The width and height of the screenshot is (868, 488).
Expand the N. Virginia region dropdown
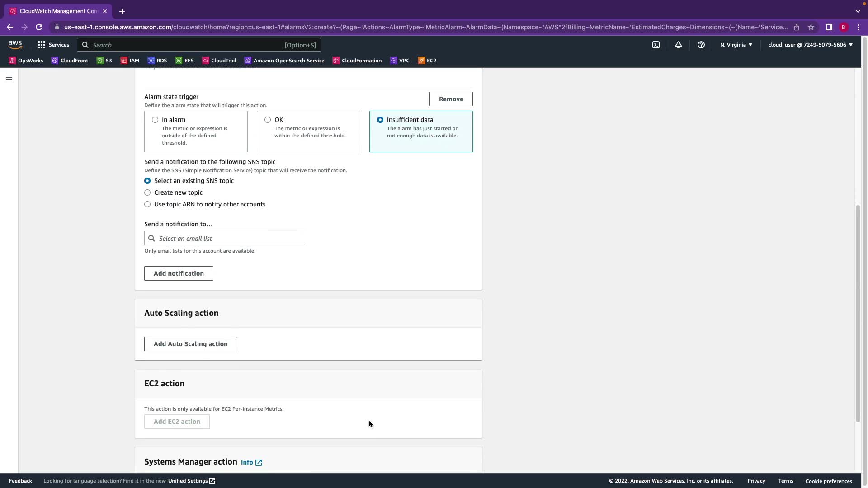736,45
